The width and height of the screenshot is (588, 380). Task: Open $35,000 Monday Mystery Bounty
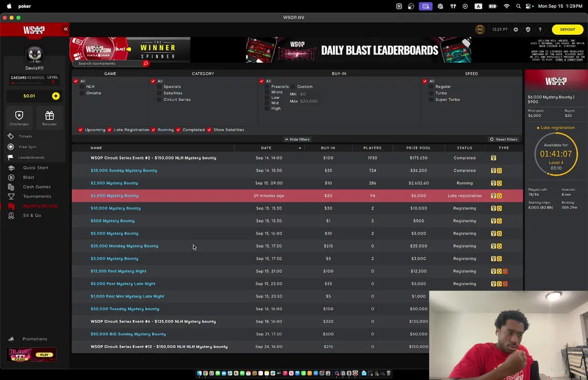coord(124,246)
